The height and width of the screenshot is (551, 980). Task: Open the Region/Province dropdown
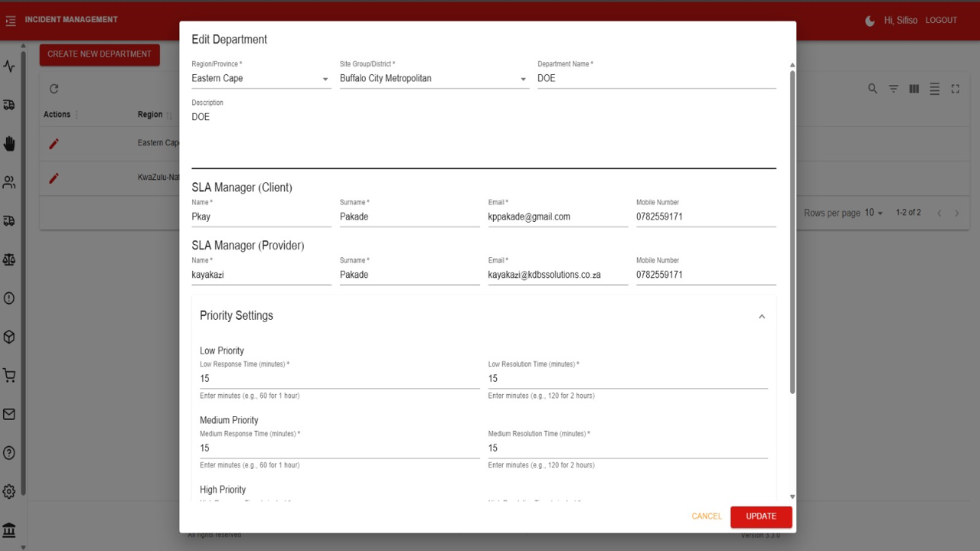tap(261, 78)
